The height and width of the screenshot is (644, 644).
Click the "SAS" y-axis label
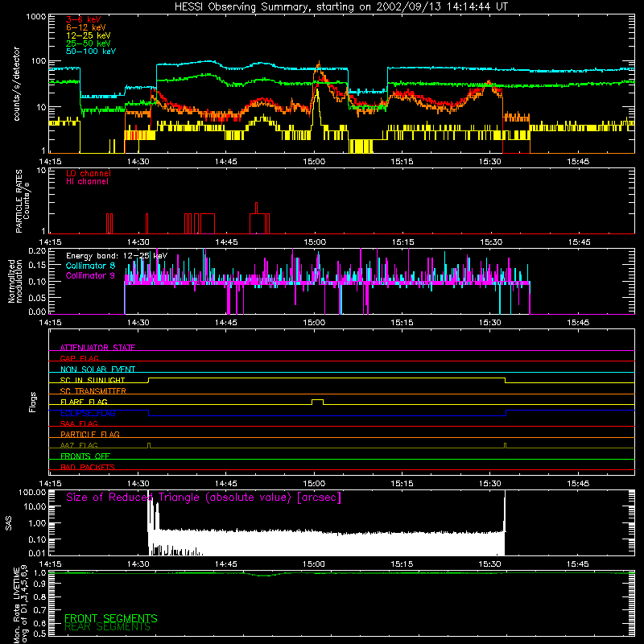[x=9, y=522]
